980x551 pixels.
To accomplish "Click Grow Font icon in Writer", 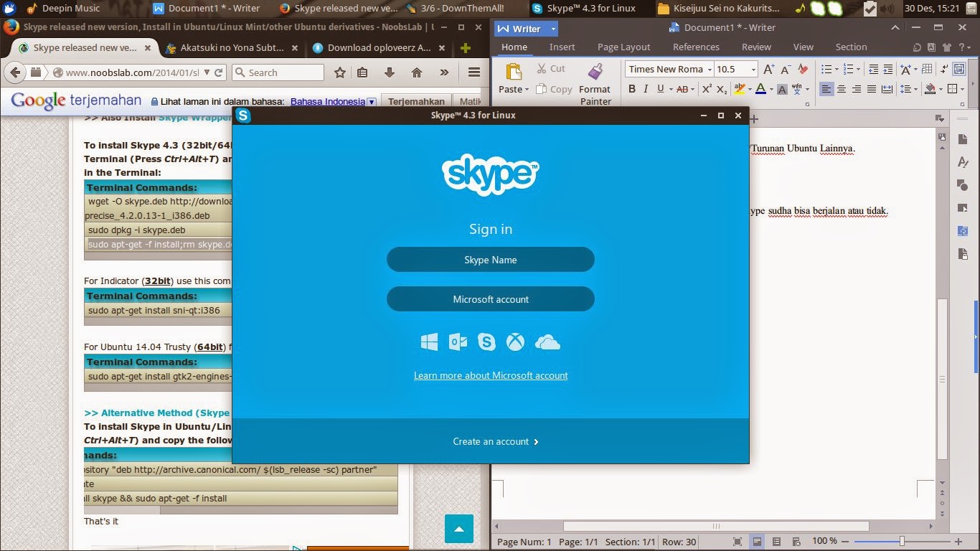I will click(x=769, y=70).
